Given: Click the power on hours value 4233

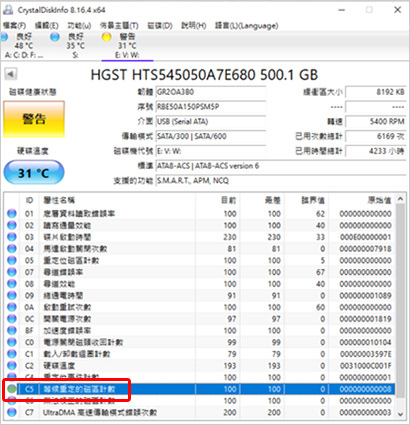Looking at the screenshot, I should coord(376,151).
